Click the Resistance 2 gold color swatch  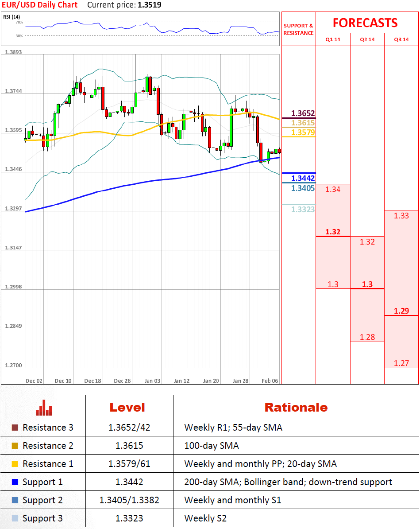(15, 446)
